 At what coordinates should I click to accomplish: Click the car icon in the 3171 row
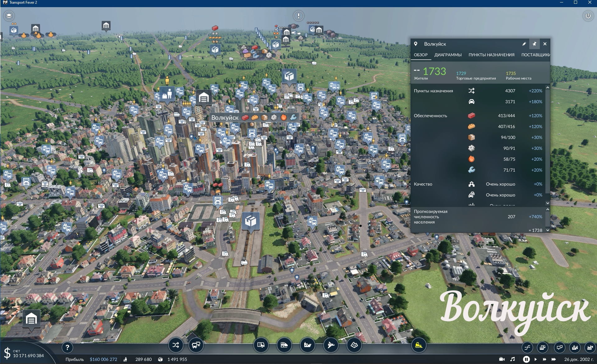pyautogui.click(x=471, y=102)
